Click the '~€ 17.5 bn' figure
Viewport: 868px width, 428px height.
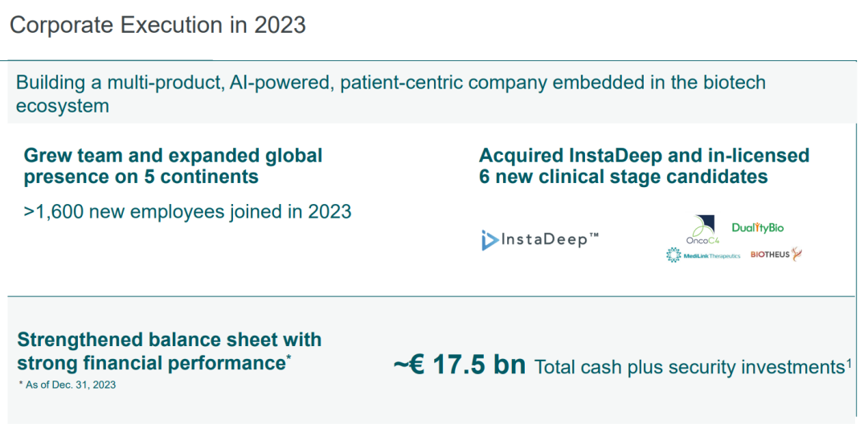point(460,365)
